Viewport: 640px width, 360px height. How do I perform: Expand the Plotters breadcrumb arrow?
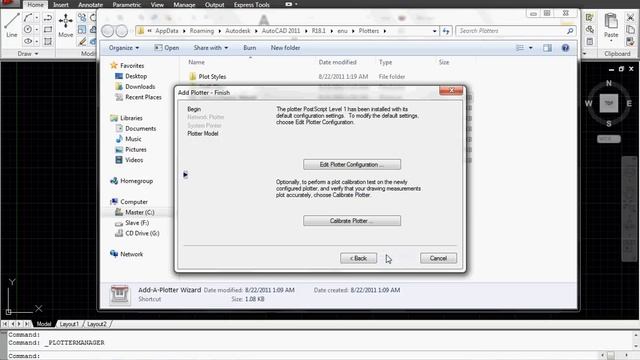[384, 31]
